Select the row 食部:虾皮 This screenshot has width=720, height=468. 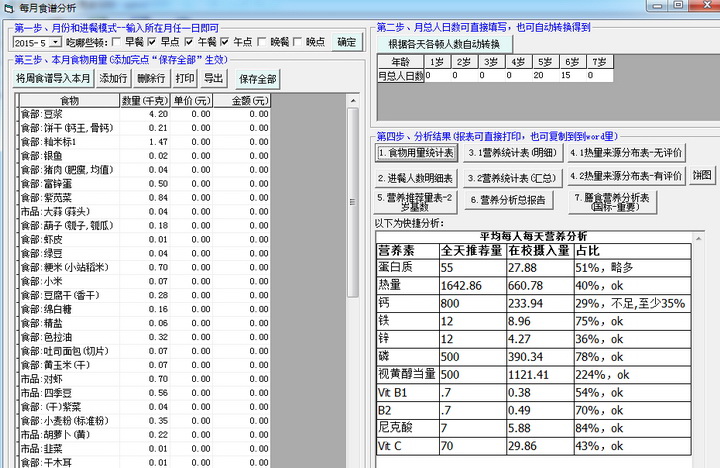click(145, 239)
